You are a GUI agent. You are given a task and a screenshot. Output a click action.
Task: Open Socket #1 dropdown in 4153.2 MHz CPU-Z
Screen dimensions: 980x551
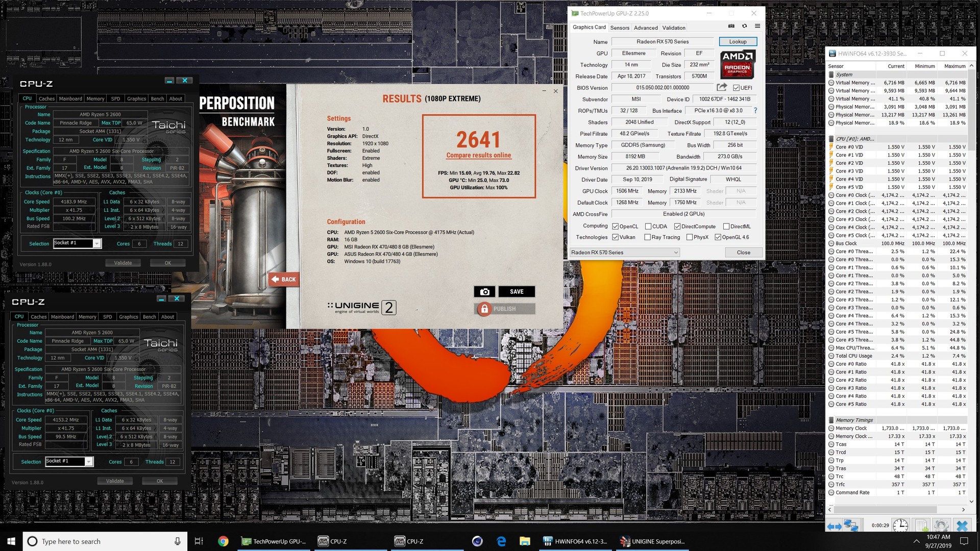69,462
